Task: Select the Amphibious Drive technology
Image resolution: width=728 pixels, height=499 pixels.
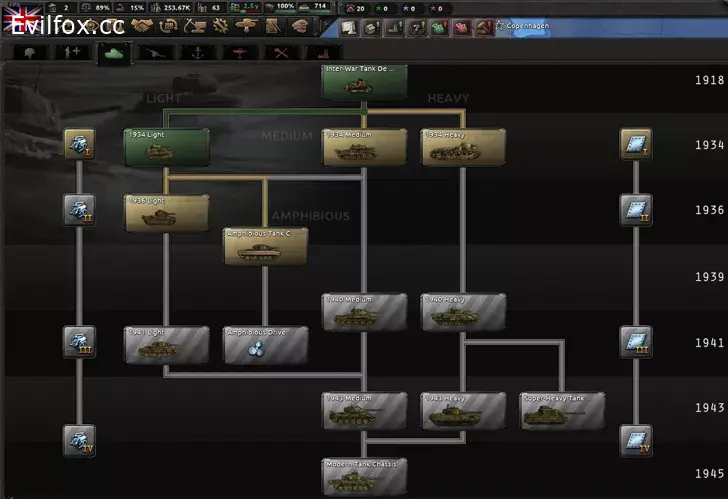Action: (265, 345)
